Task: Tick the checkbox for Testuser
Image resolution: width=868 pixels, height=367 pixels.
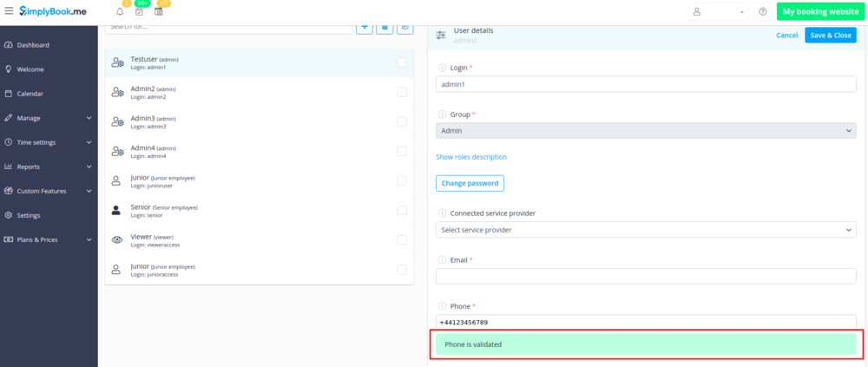Action: click(x=402, y=62)
